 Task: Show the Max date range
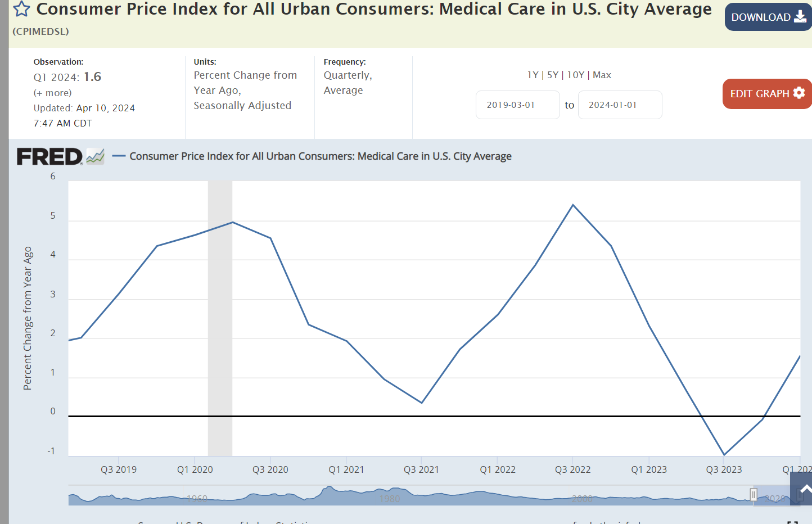tap(602, 75)
